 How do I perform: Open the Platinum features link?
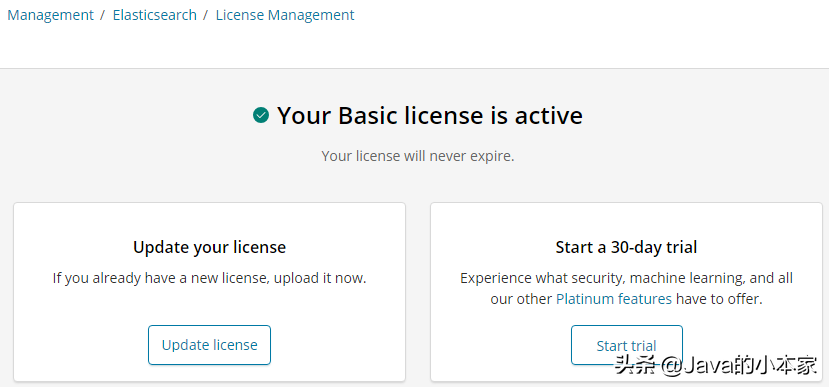click(x=614, y=299)
